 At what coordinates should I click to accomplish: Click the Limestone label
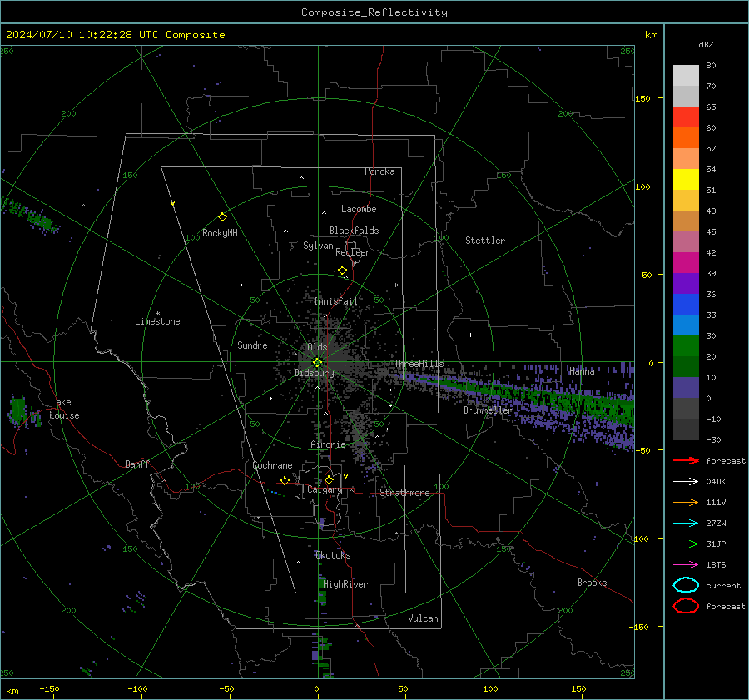pyautogui.click(x=157, y=321)
